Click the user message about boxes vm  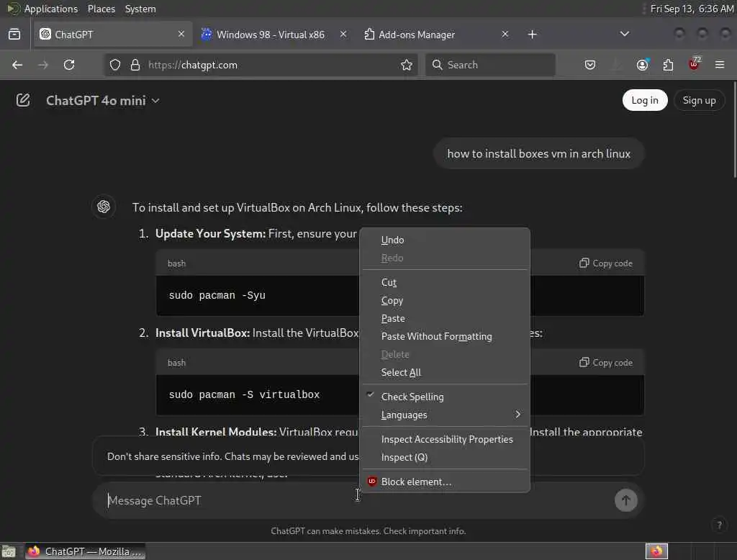click(x=538, y=154)
